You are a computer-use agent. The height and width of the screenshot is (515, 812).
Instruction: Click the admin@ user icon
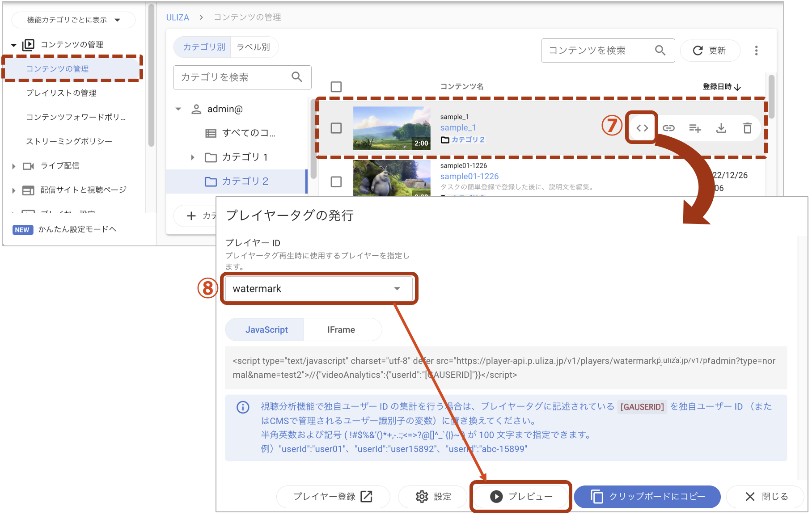(196, 109)
